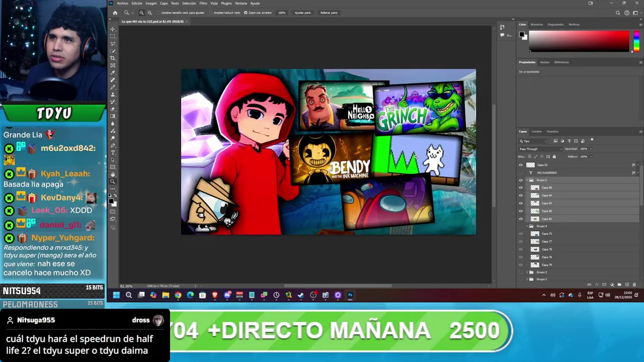Toggle the layer filter on/off switch
644x362 pixels.
(x=592, y=140)
